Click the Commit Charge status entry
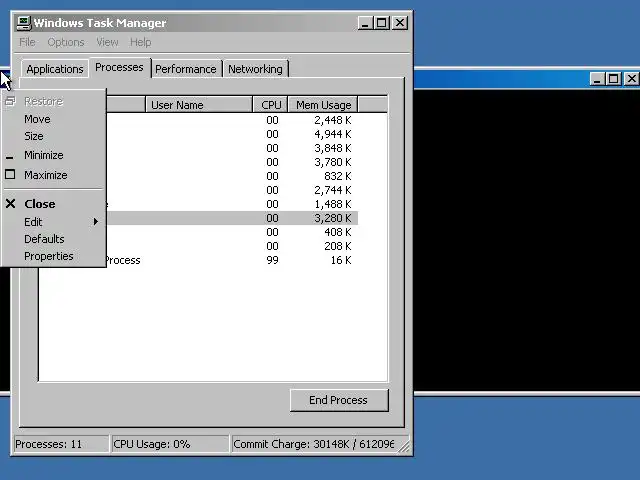The height and width of the screenshot is (480, 640). tap(313, 444)
